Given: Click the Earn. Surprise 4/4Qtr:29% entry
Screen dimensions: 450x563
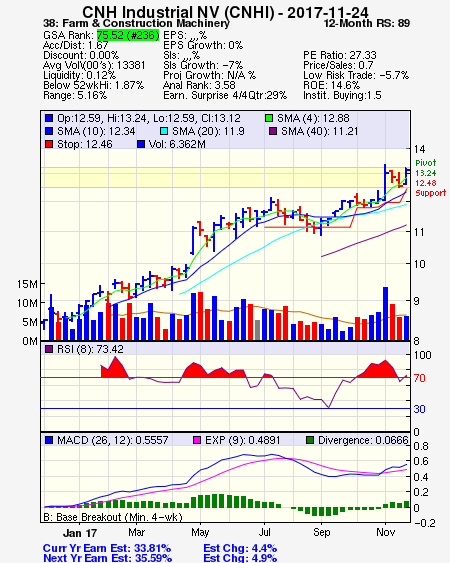Looking at the screenshot, I should click(x=225, y=96).
